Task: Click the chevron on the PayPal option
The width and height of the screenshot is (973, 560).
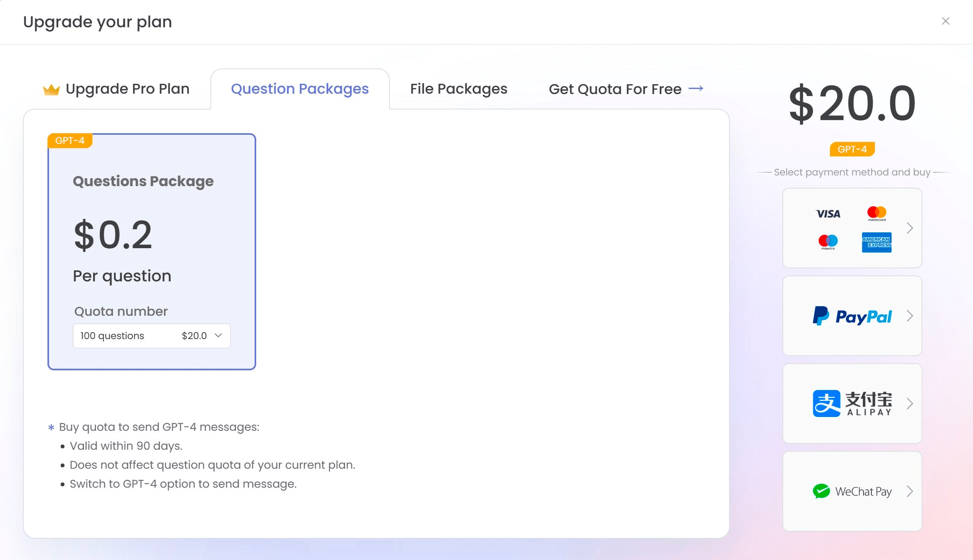Action: tap(910, 316)
